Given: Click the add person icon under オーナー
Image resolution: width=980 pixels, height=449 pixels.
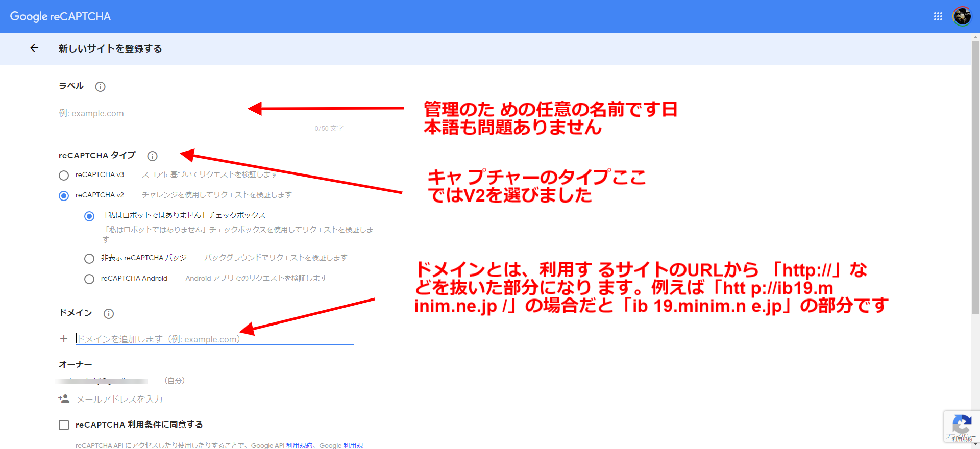Looking at the screenshot, I should pyautogui.click(x=64, y=399).
